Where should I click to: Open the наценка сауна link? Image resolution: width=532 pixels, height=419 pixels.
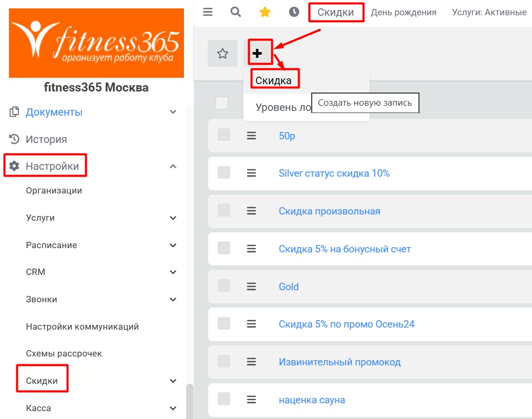click(x=312, y=400)
